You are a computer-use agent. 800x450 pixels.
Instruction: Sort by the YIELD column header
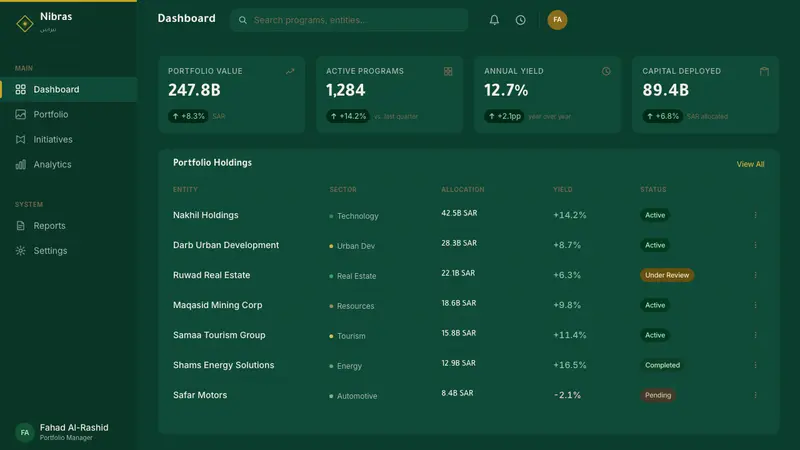click(563, 189)
